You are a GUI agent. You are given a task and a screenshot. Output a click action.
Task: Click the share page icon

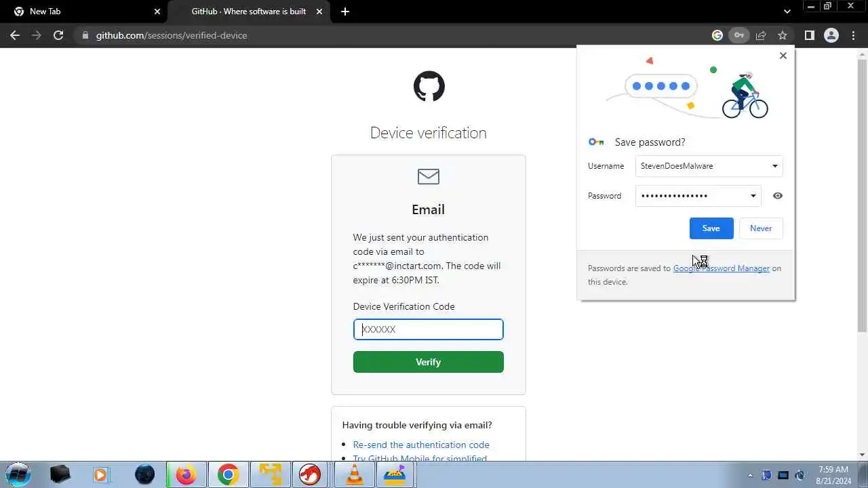[761, 35]
